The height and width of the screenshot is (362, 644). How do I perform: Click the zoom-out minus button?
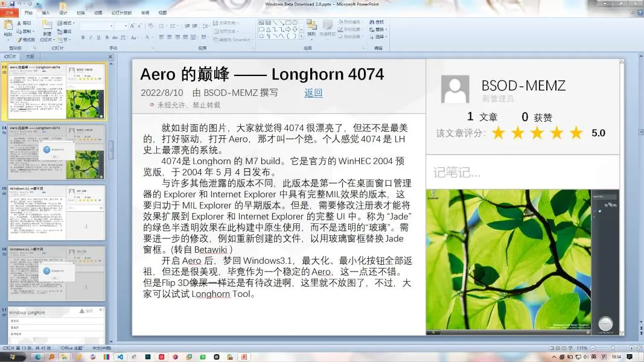coord(593,348)
